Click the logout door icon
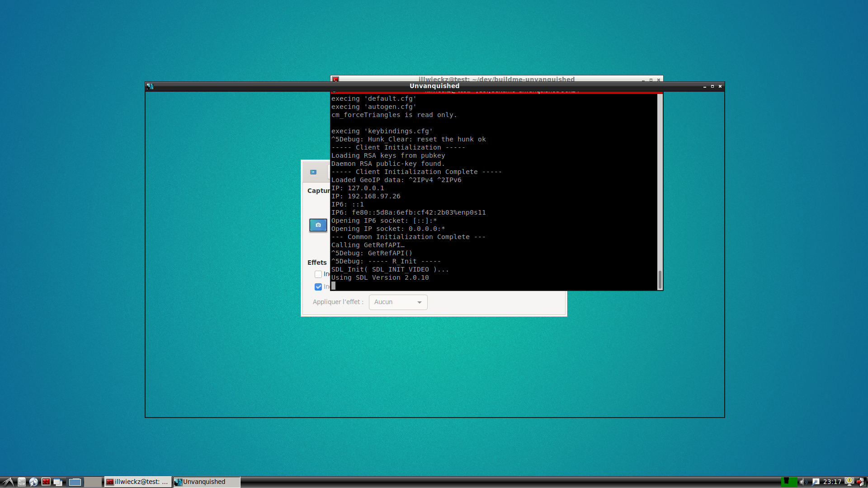Viewport: 868px width, 488px height. [860, 482]
